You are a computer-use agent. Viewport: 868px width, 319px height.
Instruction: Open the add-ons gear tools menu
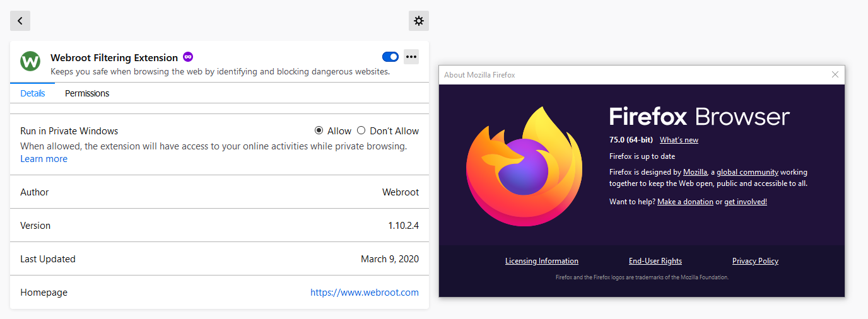pyautogui.click(x=419, y=21)
